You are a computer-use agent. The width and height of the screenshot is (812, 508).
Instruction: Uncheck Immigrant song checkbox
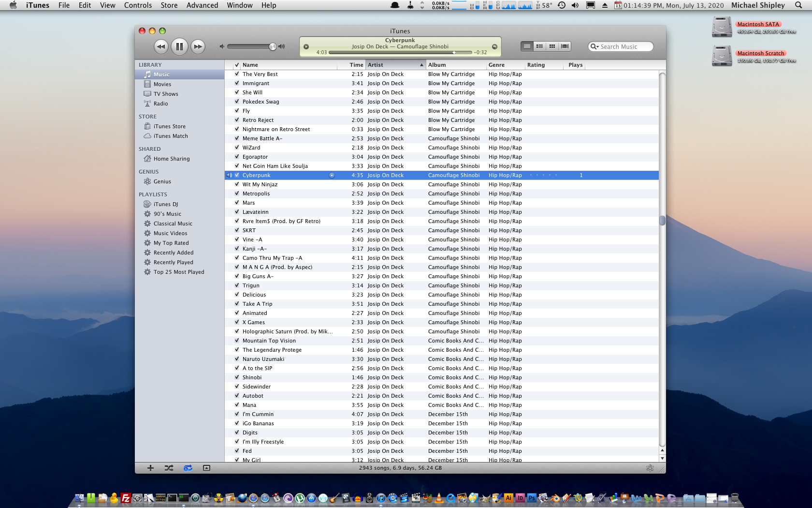237,83
